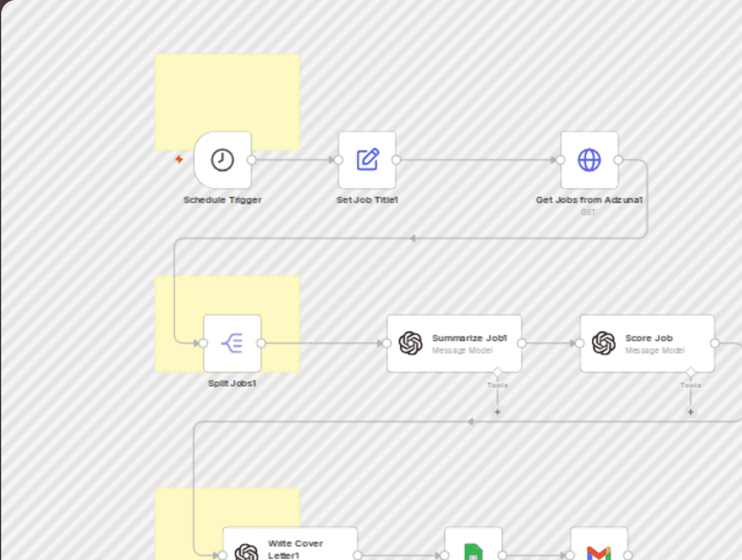This screenshot has width=742, height=560.
Task: Open the Google Sheets node
Action: tap(473, 543)
